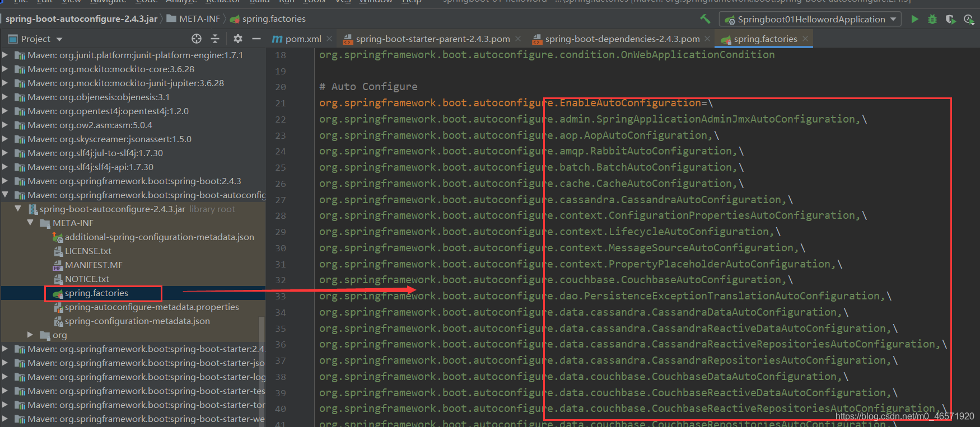Screen dimensions: 980x427
Task: Collapse all nodes in the Project panel
Action: pyautogui.click(x=215, y=39)
